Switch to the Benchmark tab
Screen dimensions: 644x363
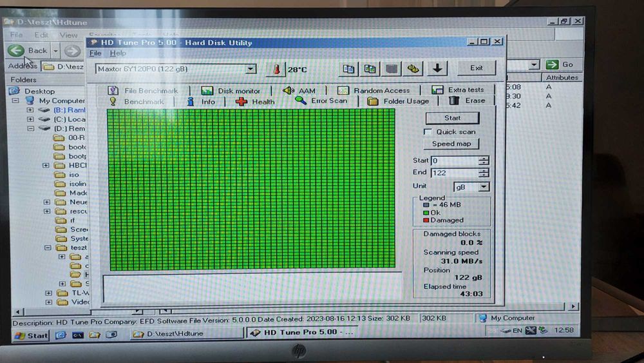137,101
